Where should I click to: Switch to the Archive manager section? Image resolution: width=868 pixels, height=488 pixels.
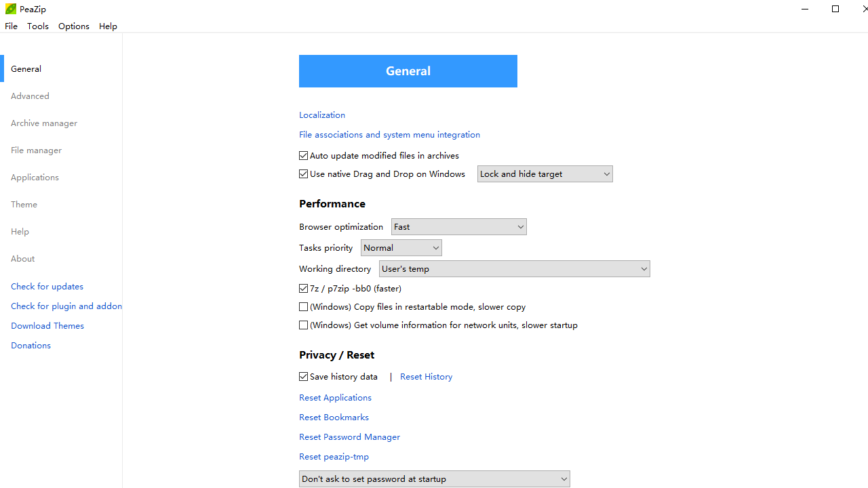coord(44,123)
